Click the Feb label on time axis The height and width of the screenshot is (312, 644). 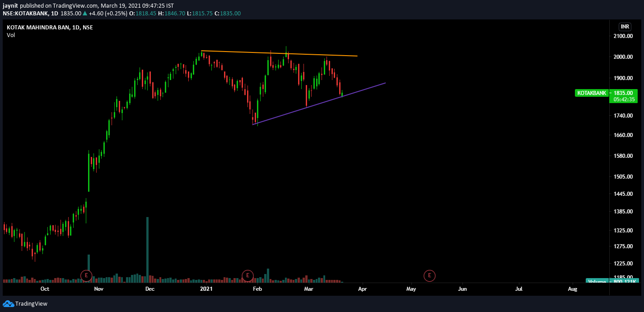(x=257, y=288)
